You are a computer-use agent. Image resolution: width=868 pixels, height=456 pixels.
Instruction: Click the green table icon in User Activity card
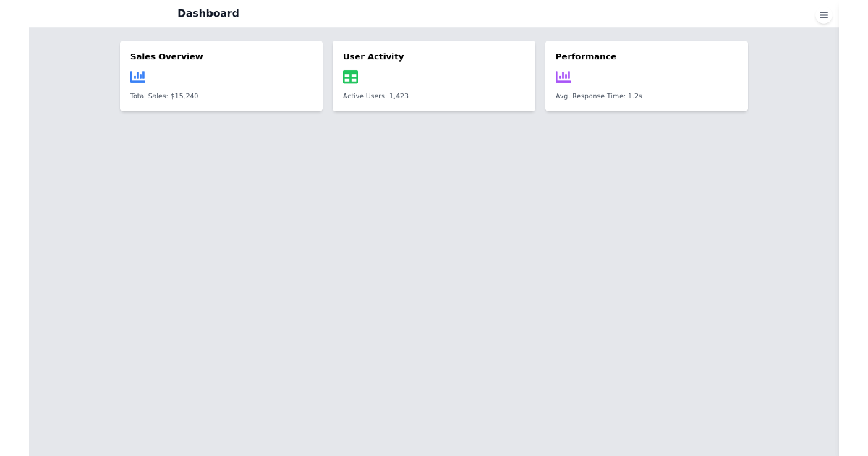[350, 76]
